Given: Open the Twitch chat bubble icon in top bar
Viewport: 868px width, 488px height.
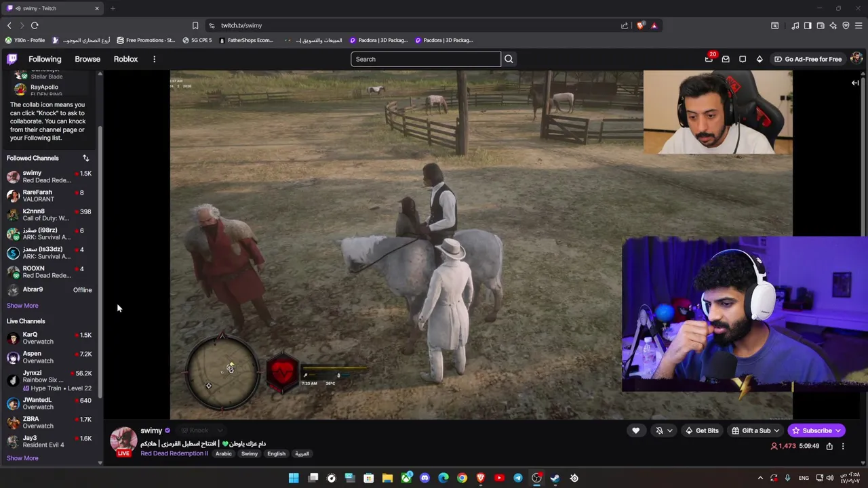Looking at the screenshot, I should (743, 59).
